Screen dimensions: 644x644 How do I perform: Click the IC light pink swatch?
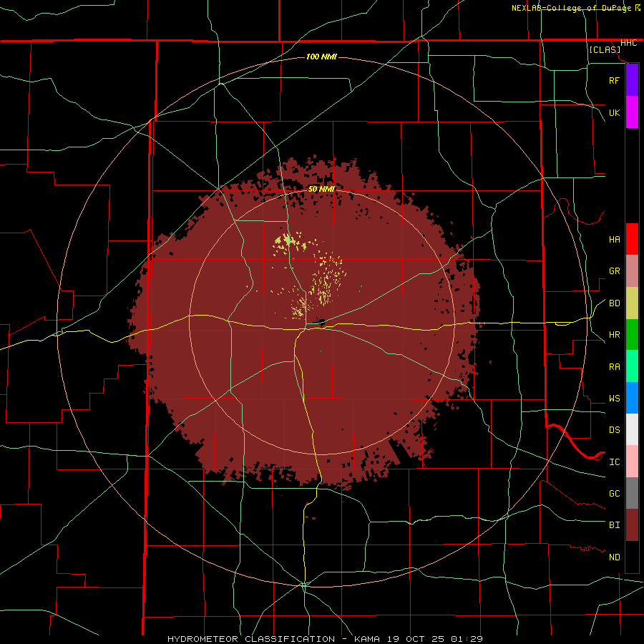(x=632, y=462)
